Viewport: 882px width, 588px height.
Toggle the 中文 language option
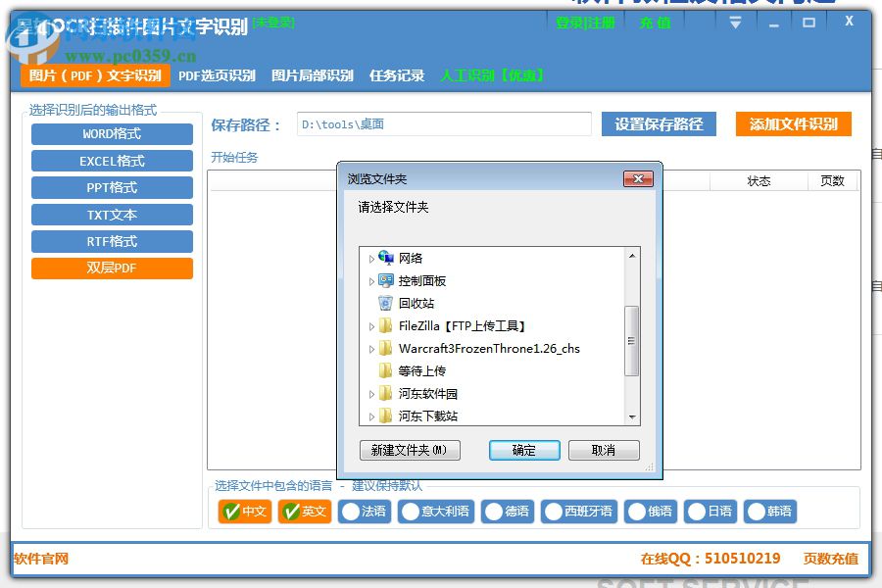tap(245, 512)
